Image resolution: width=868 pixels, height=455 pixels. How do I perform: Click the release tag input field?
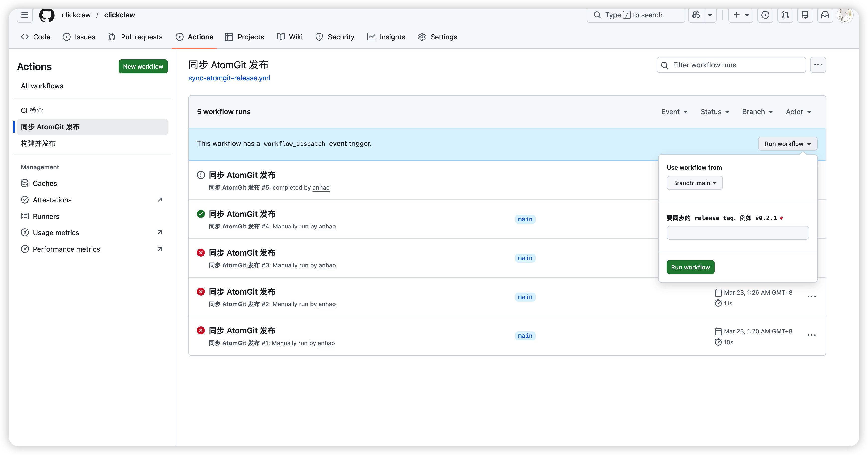point(738,233)
